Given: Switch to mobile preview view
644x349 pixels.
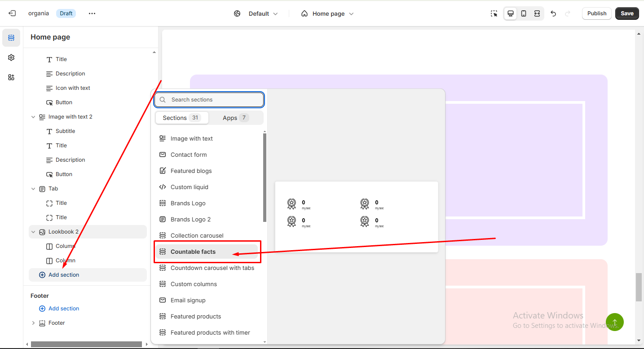Looking at the screenshot, I should click(524, 13).
